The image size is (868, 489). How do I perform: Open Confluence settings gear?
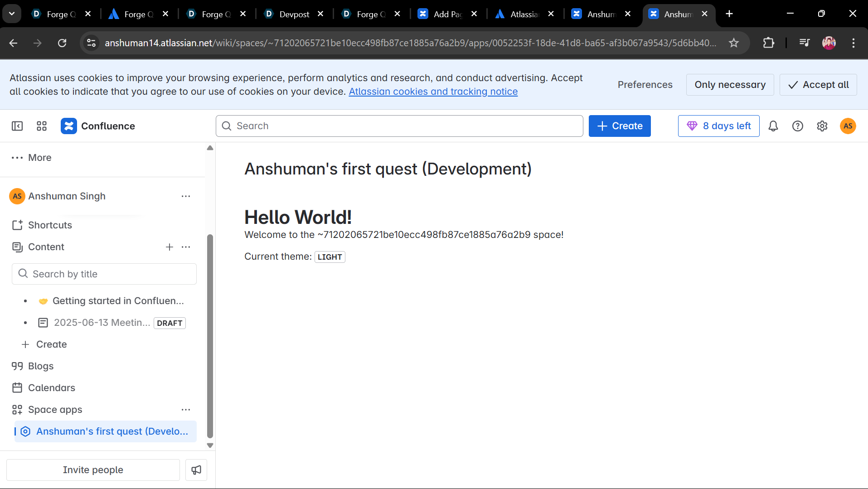(x=822, y=126)
